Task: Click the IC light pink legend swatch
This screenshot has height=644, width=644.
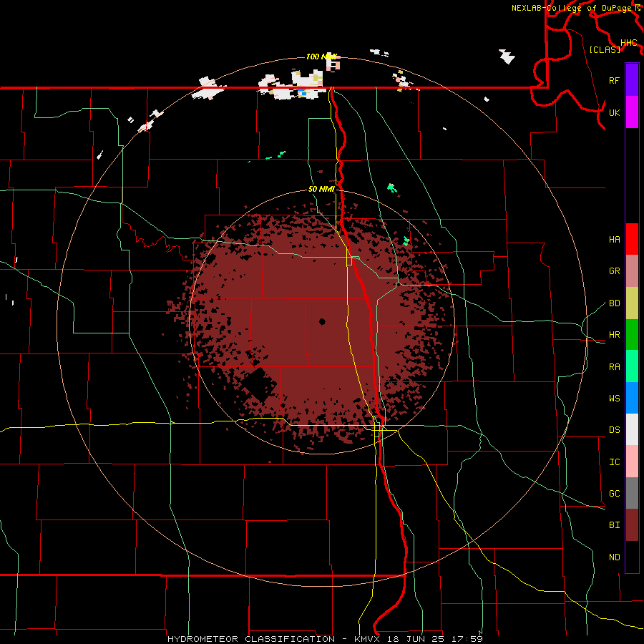Action: pos(632,462)
